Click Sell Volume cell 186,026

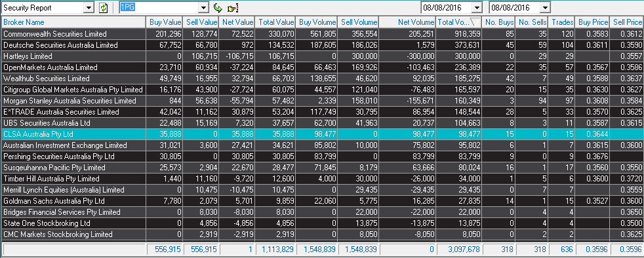358,45
